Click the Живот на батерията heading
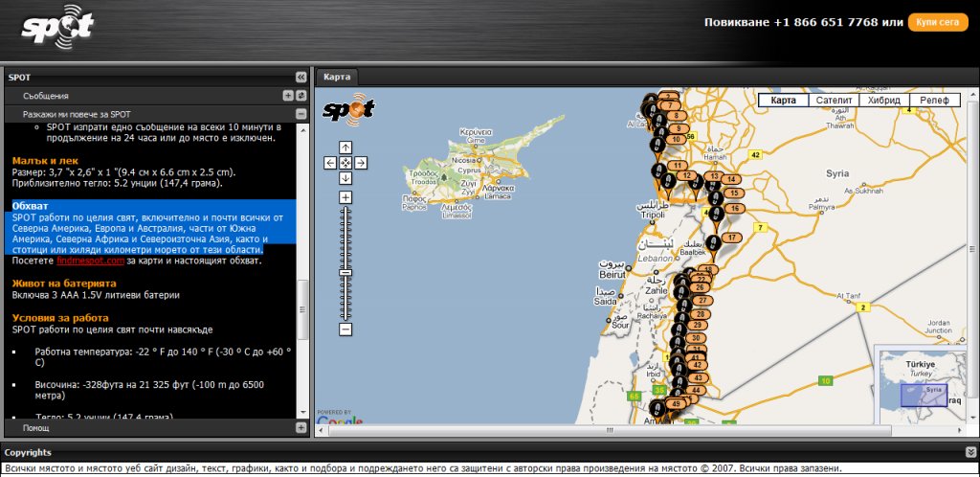The image size is (980, 477). tap(64, 284)
